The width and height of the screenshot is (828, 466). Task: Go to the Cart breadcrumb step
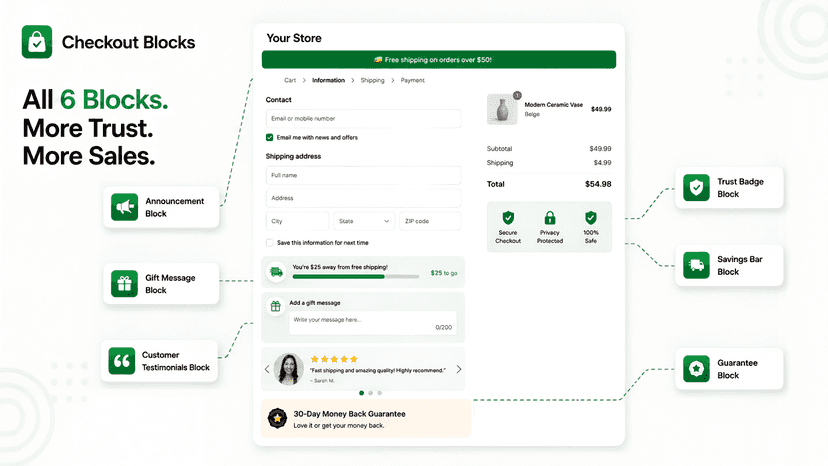(x=290, y=80)
